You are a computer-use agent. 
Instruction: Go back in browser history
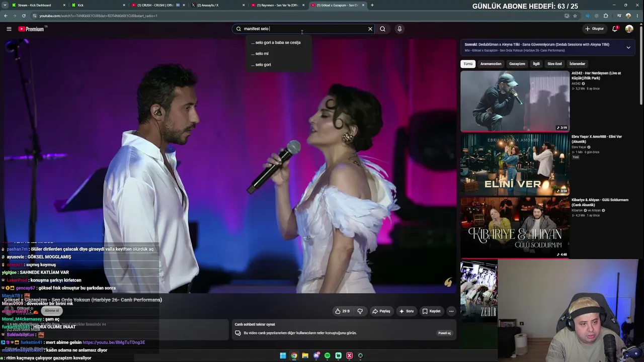coord(6,16)
